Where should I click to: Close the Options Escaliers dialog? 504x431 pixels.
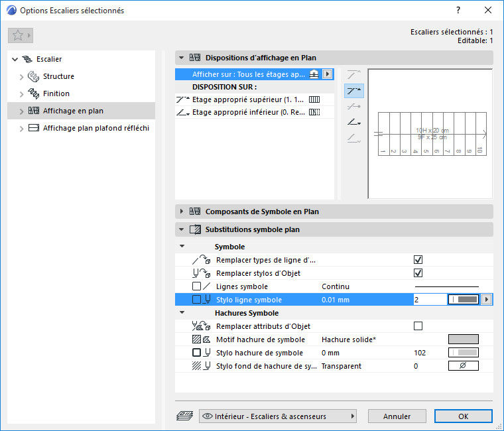pyautogui.click(x=488, y=11)
